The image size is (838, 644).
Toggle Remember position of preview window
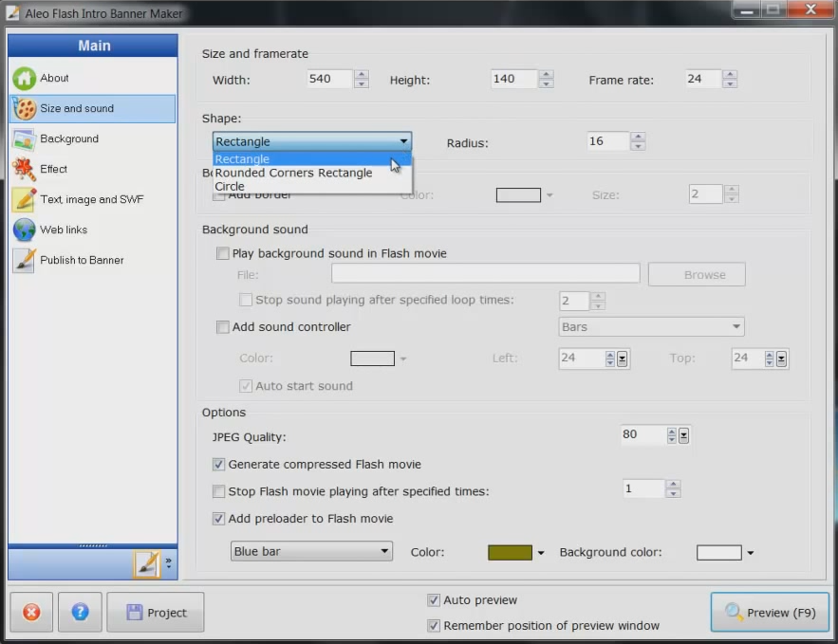(434, 625)
